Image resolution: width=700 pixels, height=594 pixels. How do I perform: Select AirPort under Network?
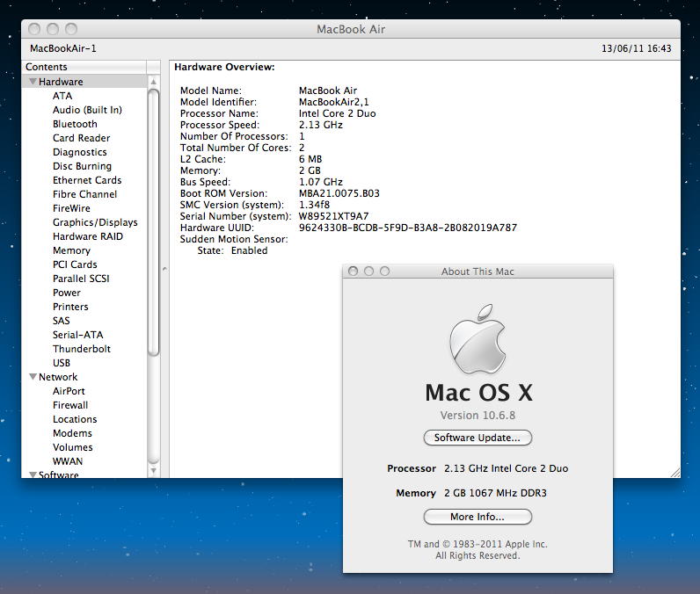click(69, 391)
